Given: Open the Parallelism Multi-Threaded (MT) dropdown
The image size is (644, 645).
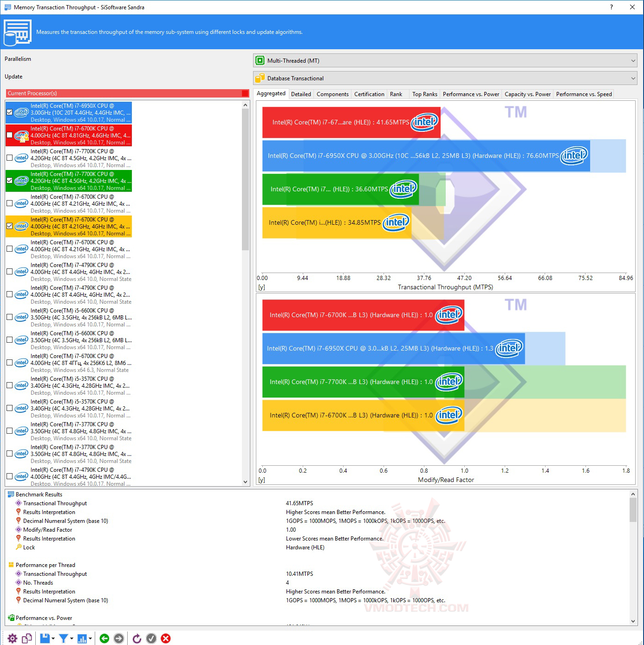Looking at the screenshot, I should tap(445, 61).
